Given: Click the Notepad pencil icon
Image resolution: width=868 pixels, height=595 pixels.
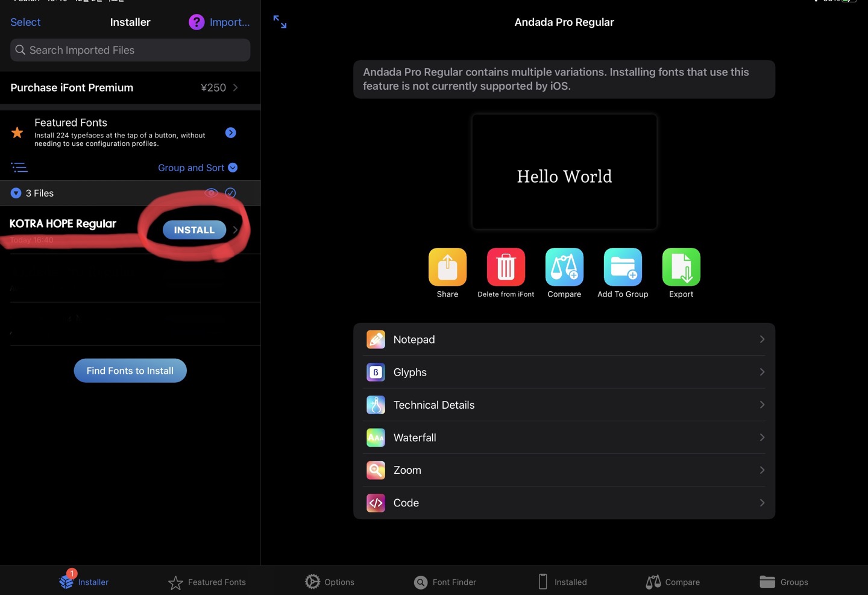Looking at the screenshot, I should pyautogui.click(x=376, y=339).
